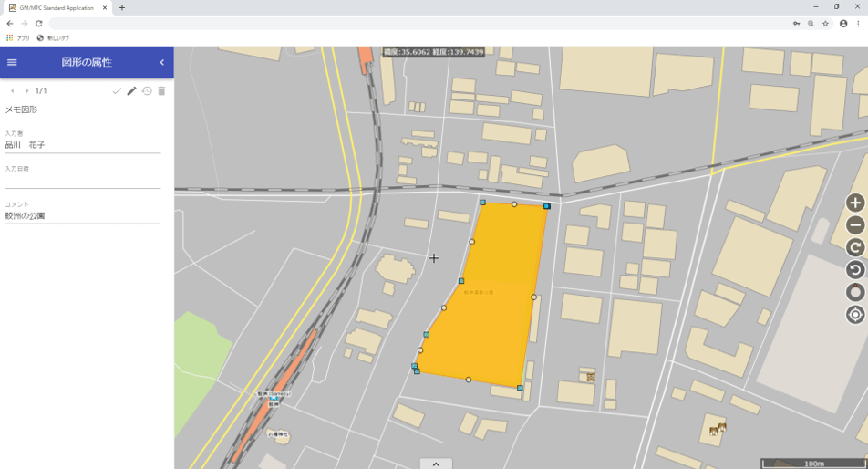
Task: Click the 入力者 field with 品川 花子
Action: [x=82, y=145]
